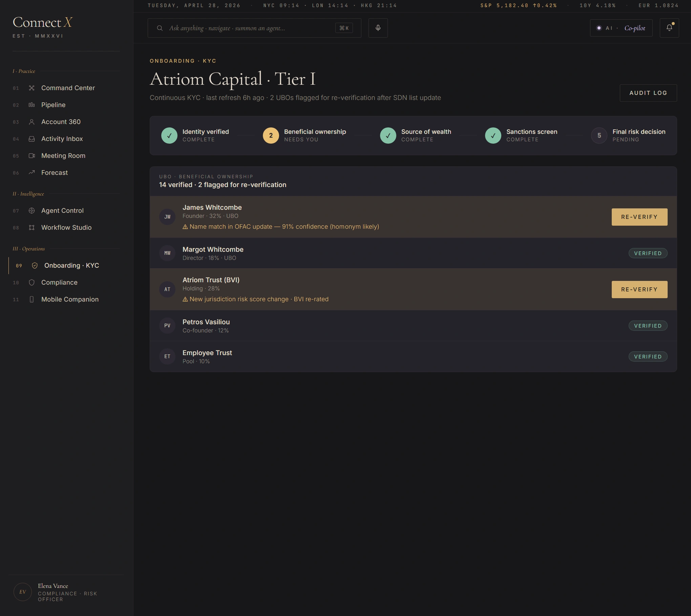The width and height of the screenshot is (691, 616).
Task: Open Account 360 via its person icon
Action: click(x=32, y=122)
